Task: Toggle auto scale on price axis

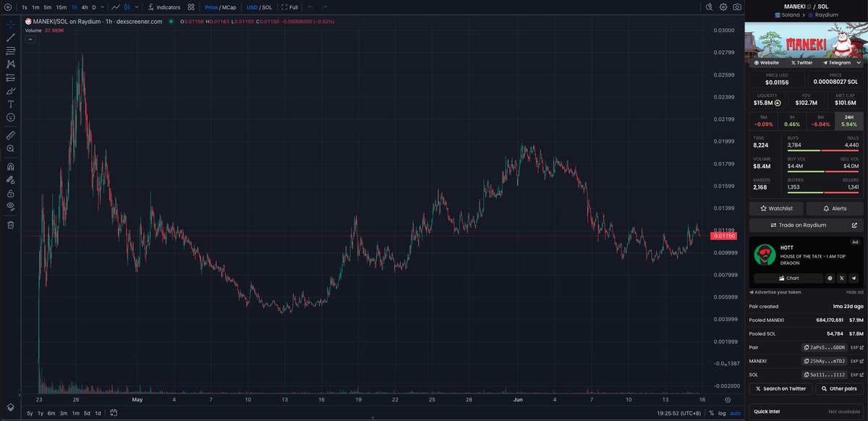Action: pos(735,413)
